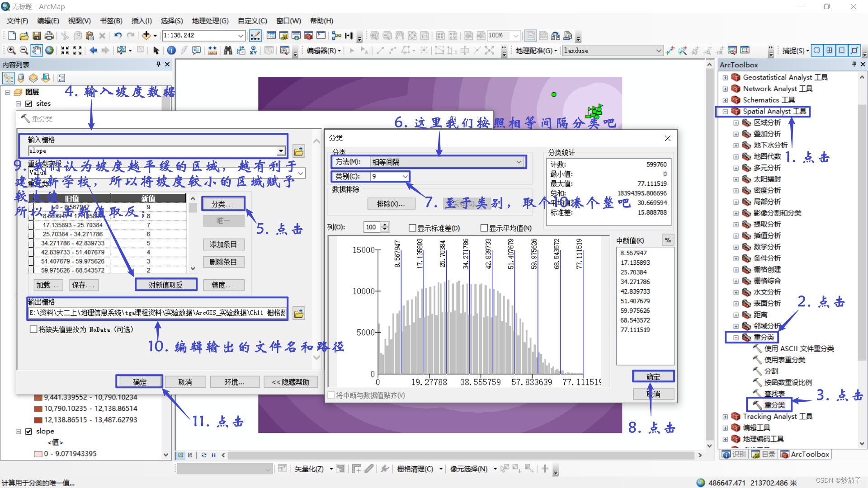
Task: Click the 10,790.10235 legend color swatch
Action: [x=38, y=408]
